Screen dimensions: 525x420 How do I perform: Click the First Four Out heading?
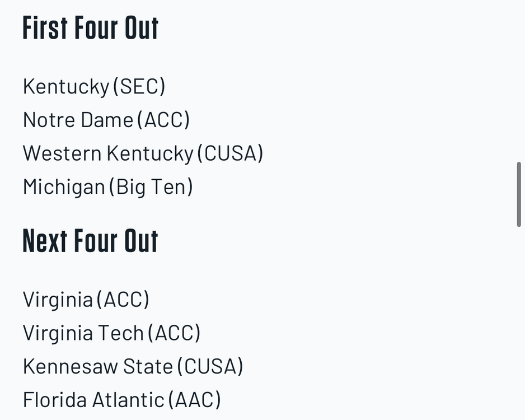91,28
